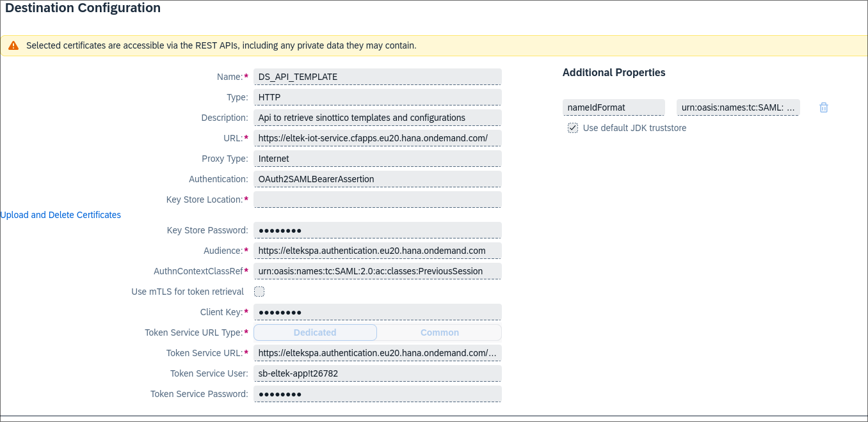The width and height of the screenshot is (868, 422).
Task: Click the delete trash icon for nameIdFormat
Action: pos(824,107)
